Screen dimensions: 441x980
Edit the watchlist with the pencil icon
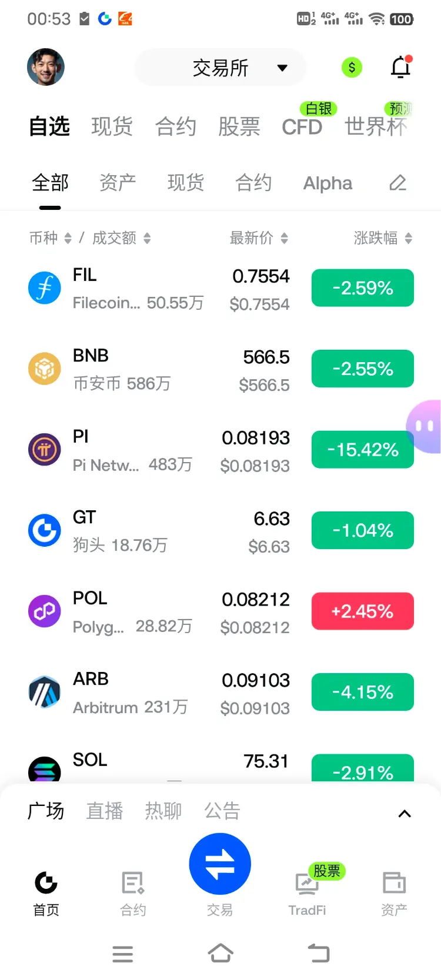(x=398, y=183)
